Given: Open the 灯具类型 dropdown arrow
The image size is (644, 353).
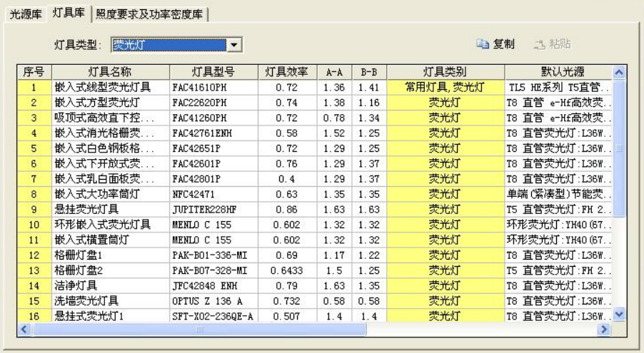Looking at the screenshot, I should [233, 45].
